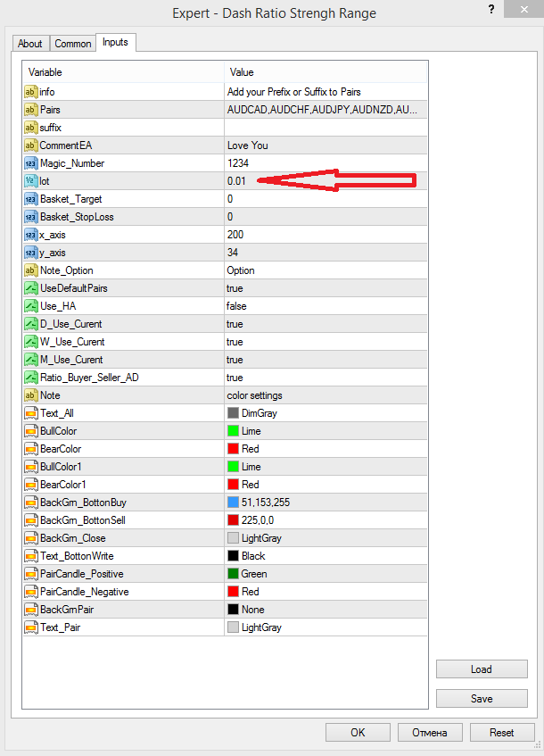Click the integer icon beside Basket_Target

coord(30,199)
